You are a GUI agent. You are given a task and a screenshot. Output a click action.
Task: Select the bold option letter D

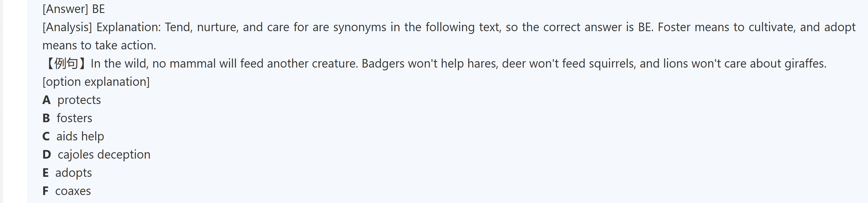pyautogui.click(x=46, y=155)
